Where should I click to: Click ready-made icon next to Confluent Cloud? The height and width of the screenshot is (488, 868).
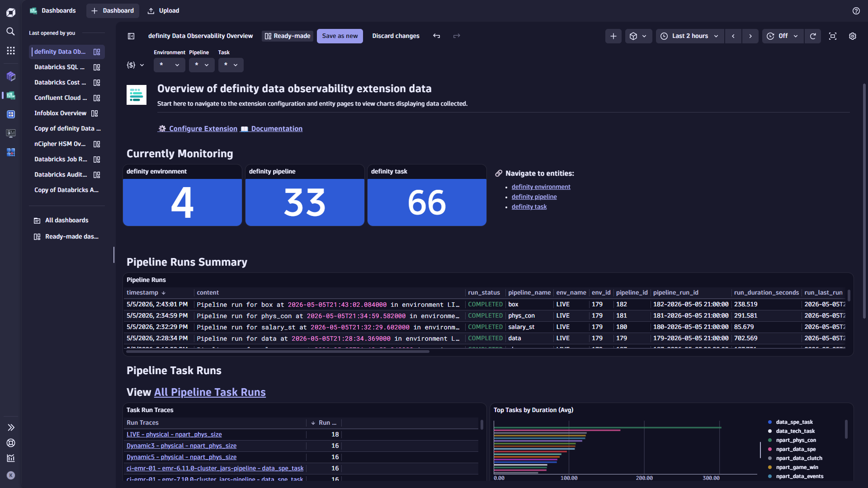click(x=97, y=98)
